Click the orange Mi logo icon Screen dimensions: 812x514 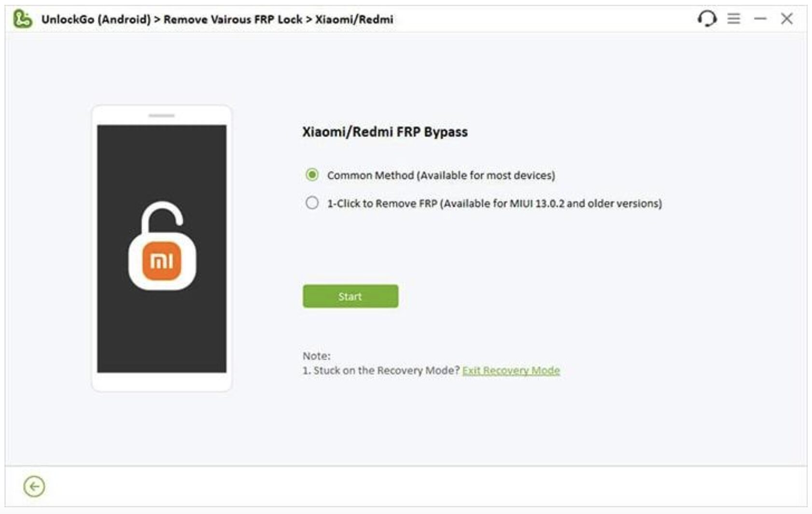162,261
